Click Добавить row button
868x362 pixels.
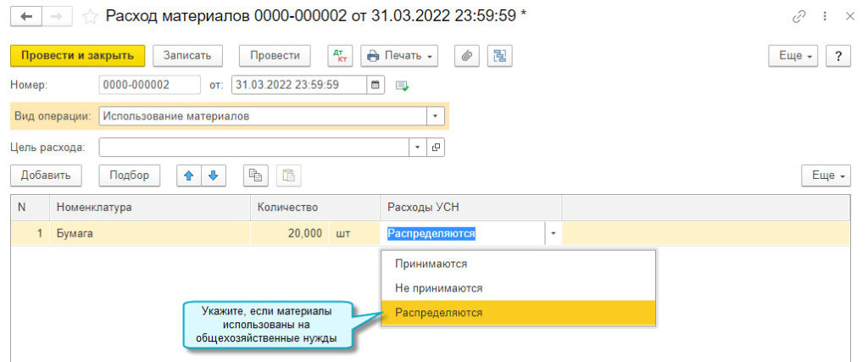tap(46, 175)
